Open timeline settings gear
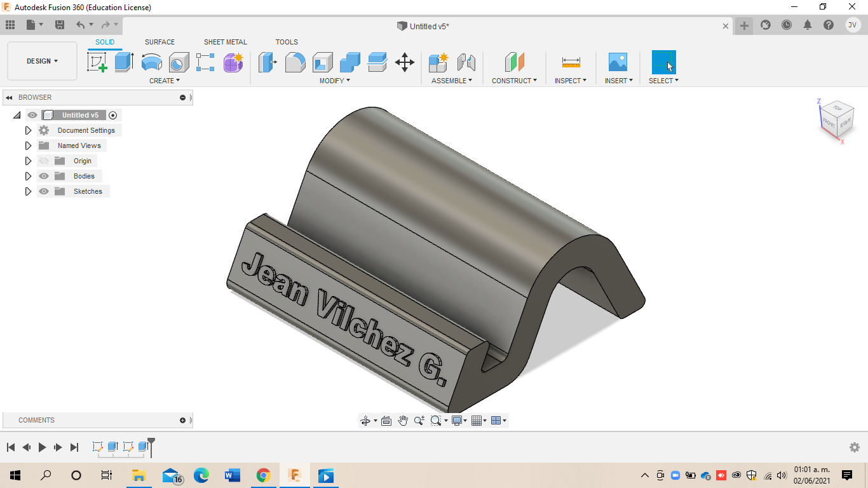Screen dimensions: 868x488 point(855,447)
